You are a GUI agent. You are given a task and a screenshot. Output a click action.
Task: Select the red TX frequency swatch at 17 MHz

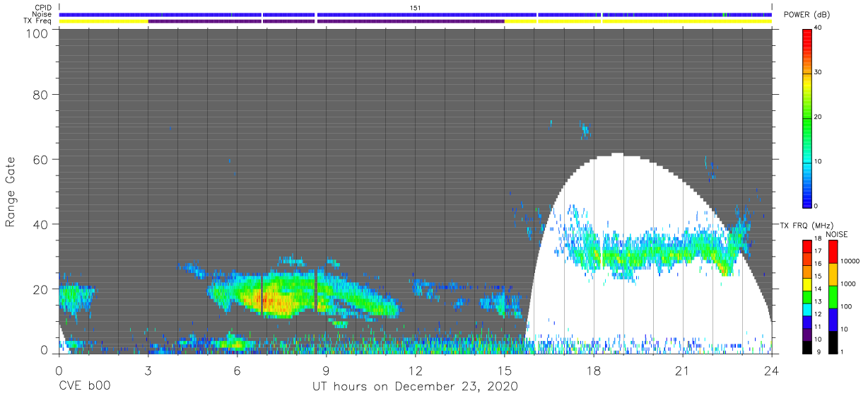tap(807, 246)
